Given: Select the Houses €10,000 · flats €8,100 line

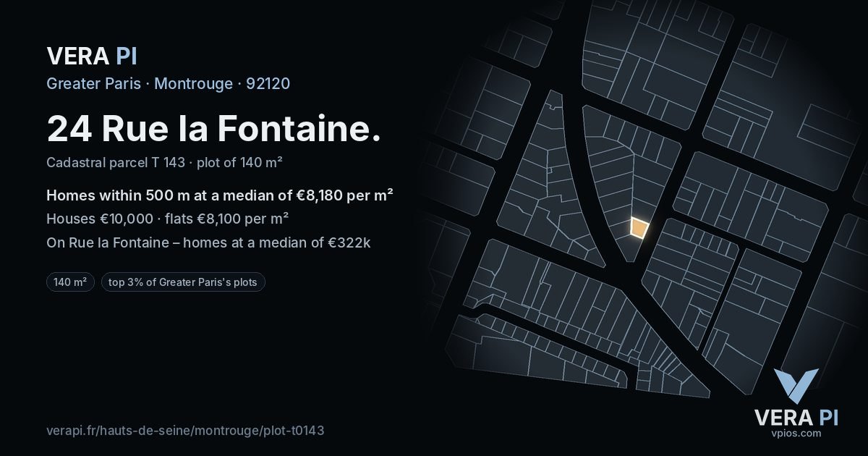Looking at the screenshot, I should (x=168, y=218).
